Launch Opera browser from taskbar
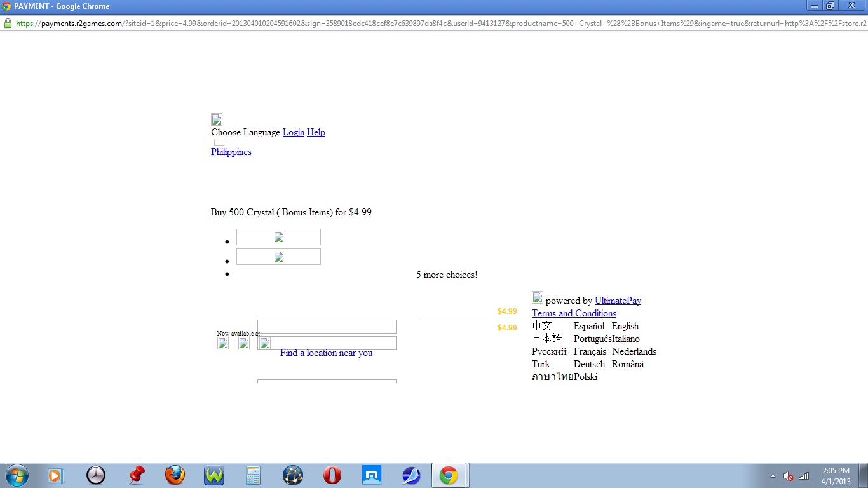This screenshot has width=868, height=488. (332, 475)
